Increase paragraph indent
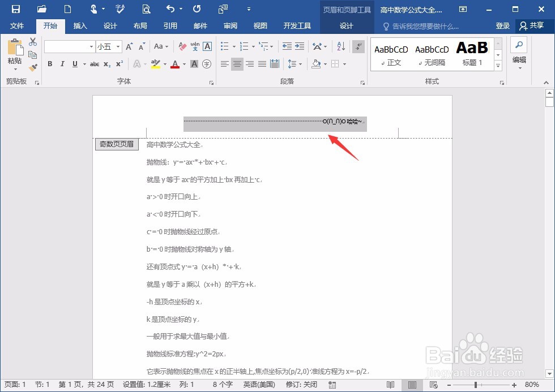555x392 pixels. point(300,46)
